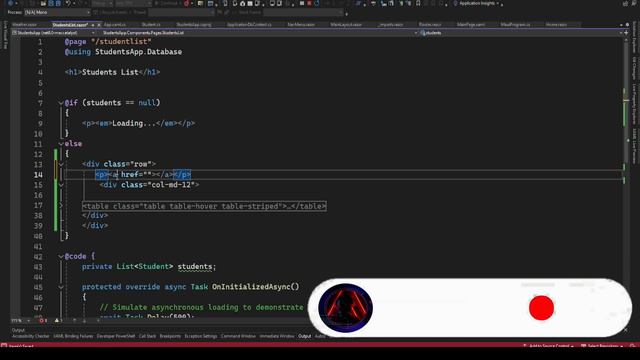Open the Immediate Window panel tab
640x360 pixels.
pos(277,336)
